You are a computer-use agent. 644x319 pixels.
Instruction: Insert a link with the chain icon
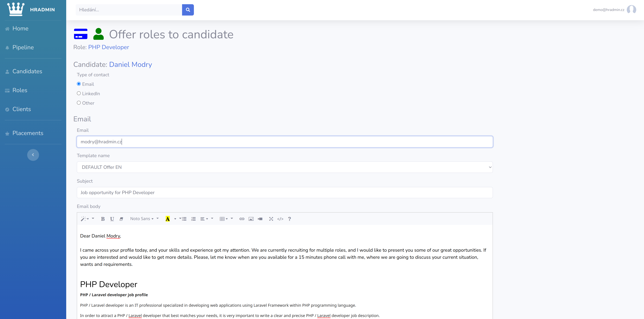[242, 219]
